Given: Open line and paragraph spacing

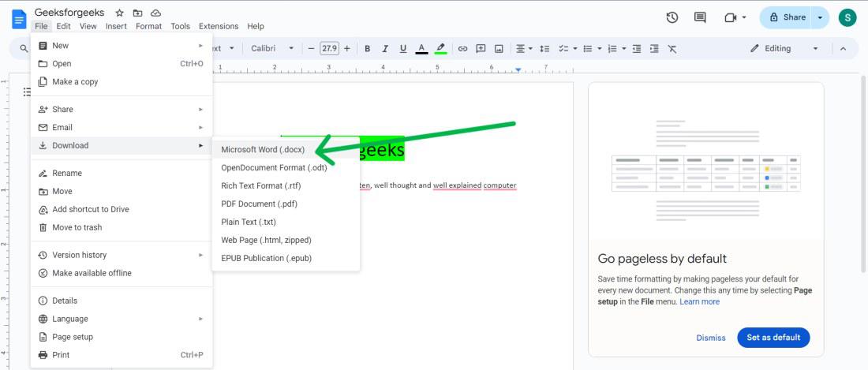Looking at the screenshot, I should point(544,49).
